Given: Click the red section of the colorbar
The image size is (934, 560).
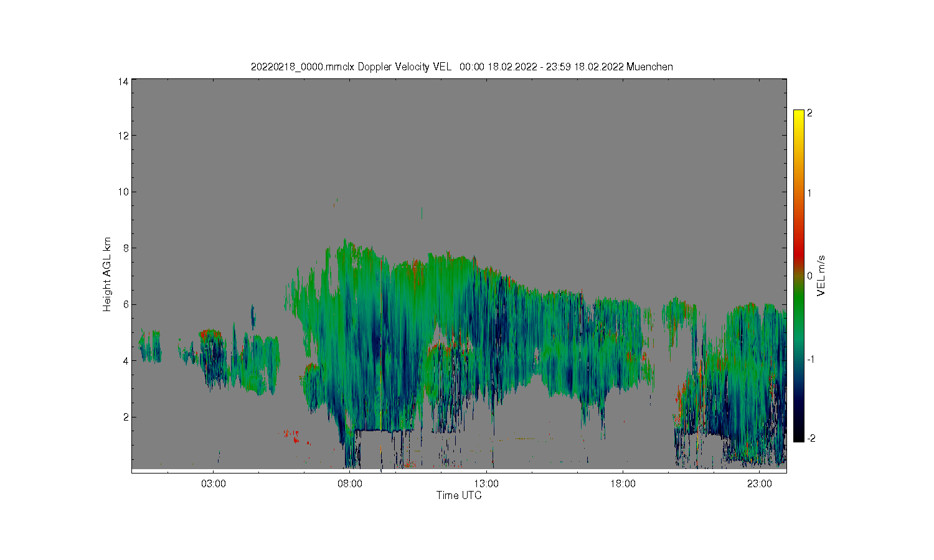Looking at the screenshot, I should click(x=799, y=252).
